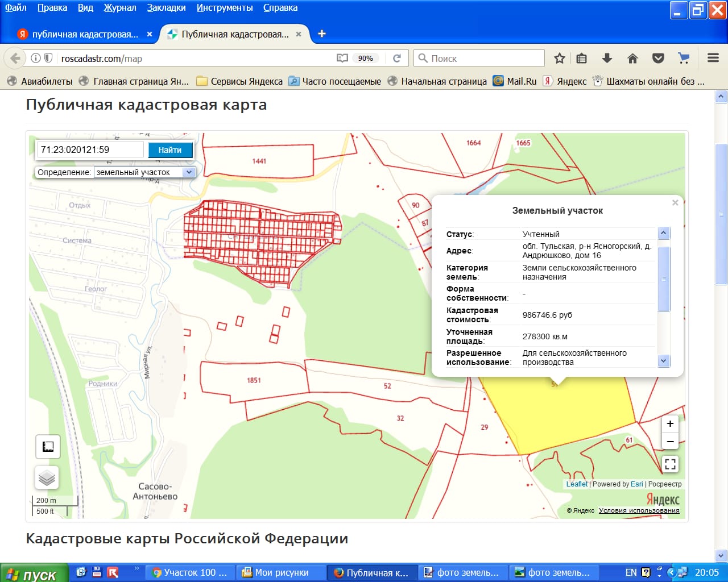
Task: Click the map zoom in plus button
Action: pos(670,423)
